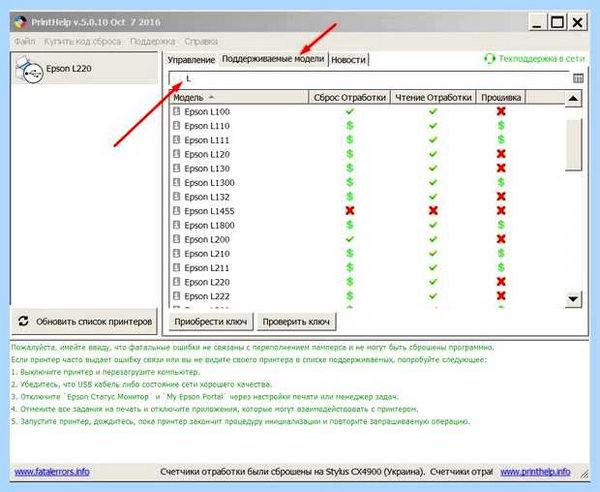This screenshot has width=600, height=492.
Task: Click check in Epson L130 Чтение column
Action: coord(433,168)
